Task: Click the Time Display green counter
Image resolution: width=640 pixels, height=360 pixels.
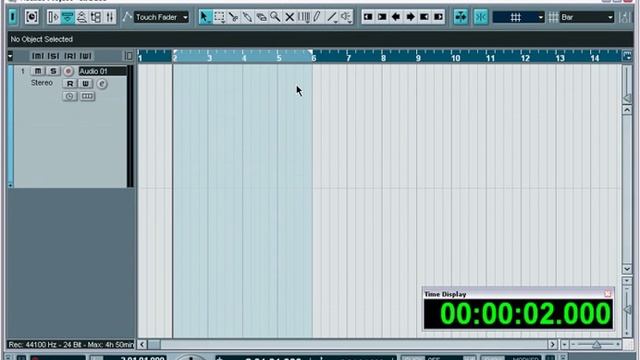Action: 518,314
